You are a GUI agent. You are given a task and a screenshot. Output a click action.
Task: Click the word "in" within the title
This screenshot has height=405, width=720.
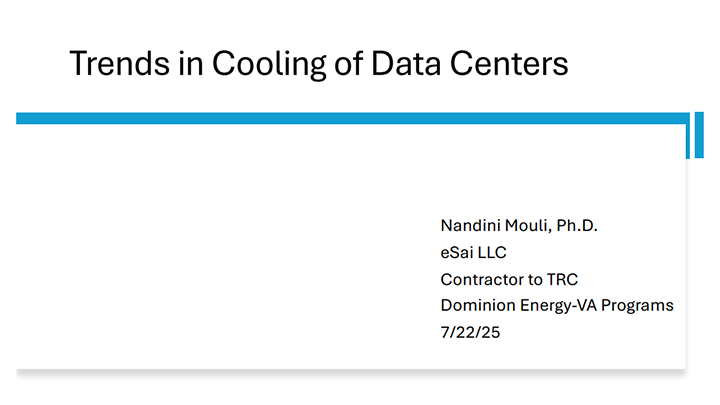[191, 63]
